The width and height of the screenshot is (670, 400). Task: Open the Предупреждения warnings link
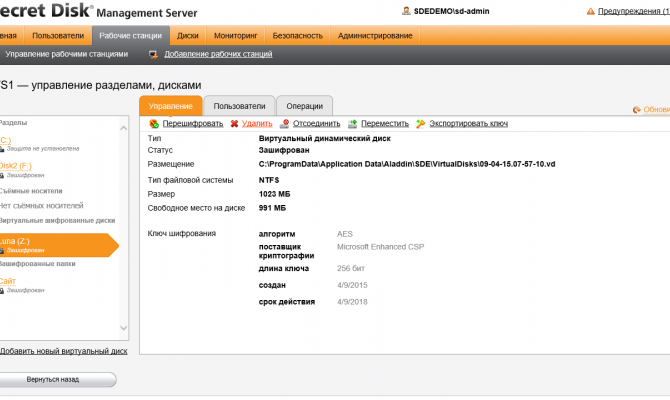634,11
